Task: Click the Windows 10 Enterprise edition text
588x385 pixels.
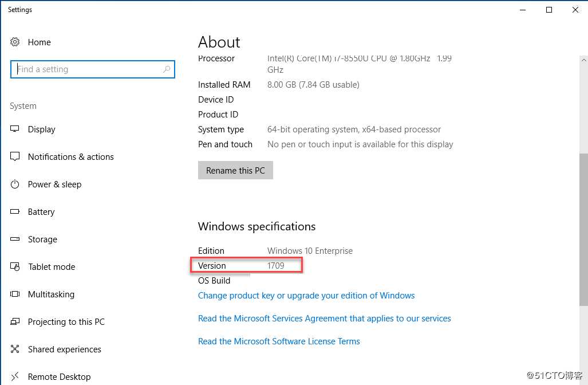Action: [x=310, y=251]
